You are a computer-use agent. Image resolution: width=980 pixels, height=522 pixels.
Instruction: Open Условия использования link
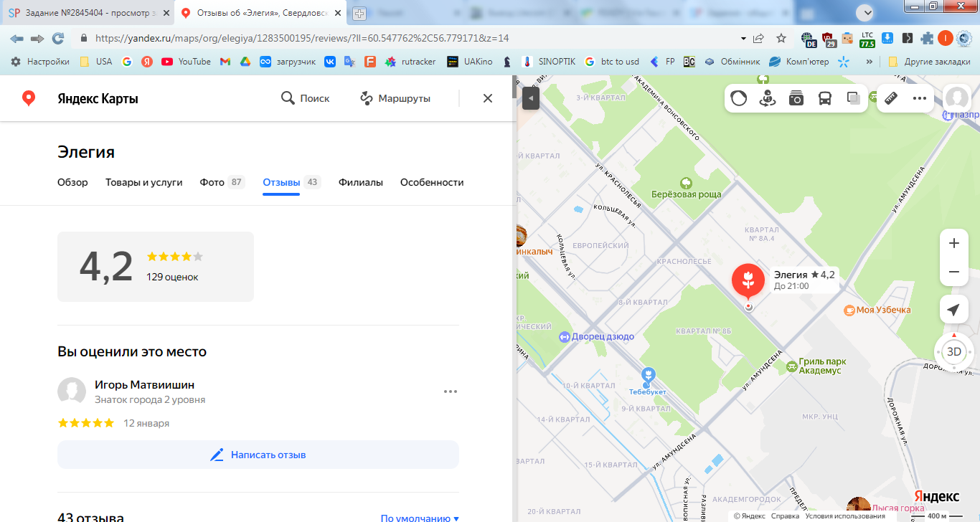tap(845, 516)
